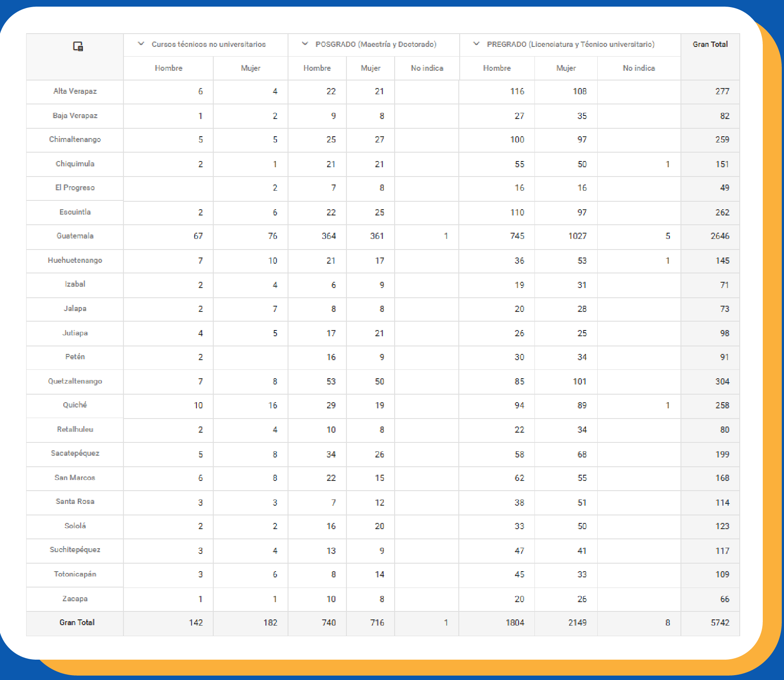784x680 pixels.
Task: Click Quetzaltenango PREGRADO Mujer value 101
Action: tap(580, 381)
